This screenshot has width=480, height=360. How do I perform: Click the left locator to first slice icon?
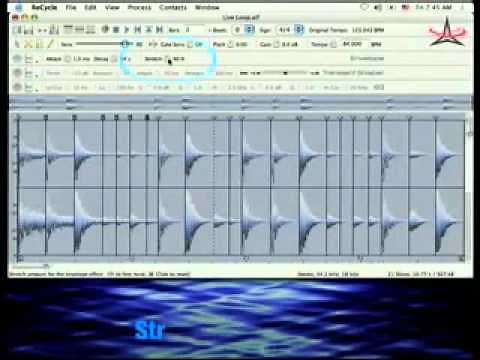click(x=138, y=30)
